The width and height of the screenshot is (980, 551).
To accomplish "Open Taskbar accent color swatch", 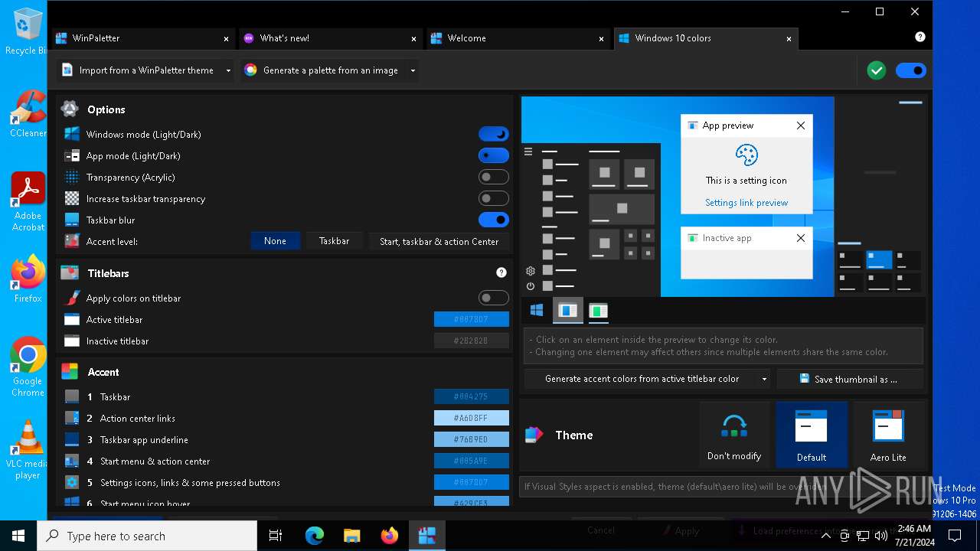I will tap(472, 396).
